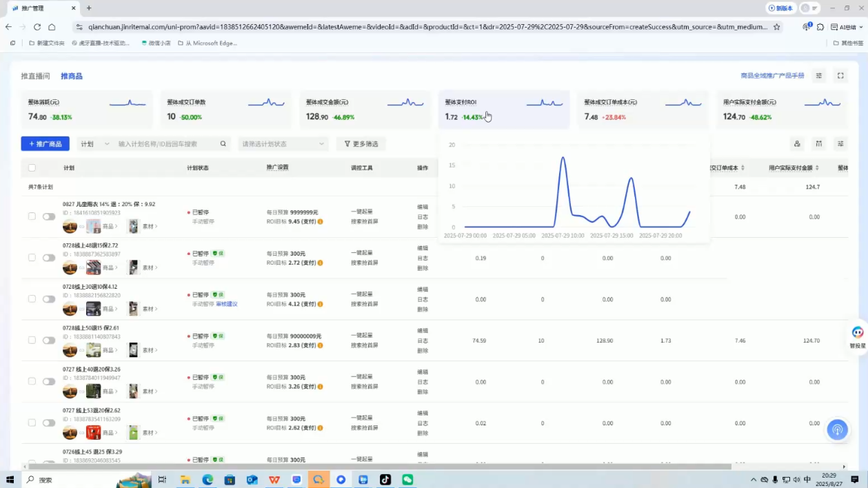Screen dimensions: 868x488
Task: Enter fullscreen mode using the expand icon
Action: tap(840, 75)
